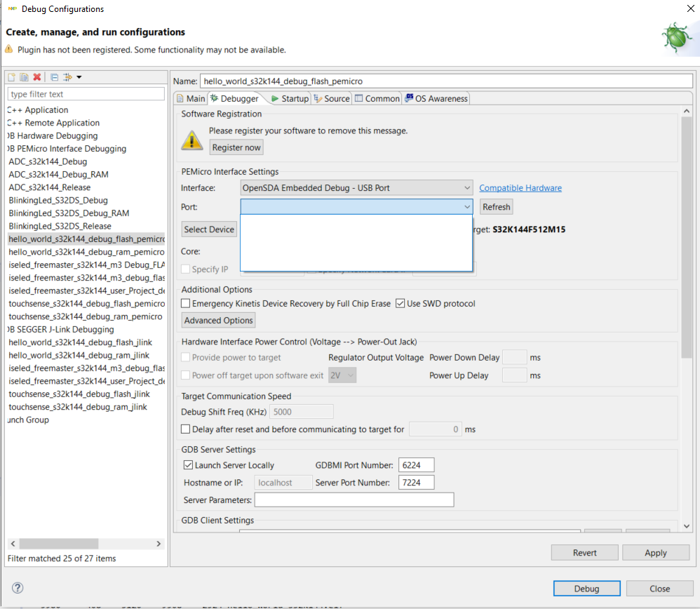700x609 pixels.
Task: Refresh the port list
Action: [x=496, y=207]
